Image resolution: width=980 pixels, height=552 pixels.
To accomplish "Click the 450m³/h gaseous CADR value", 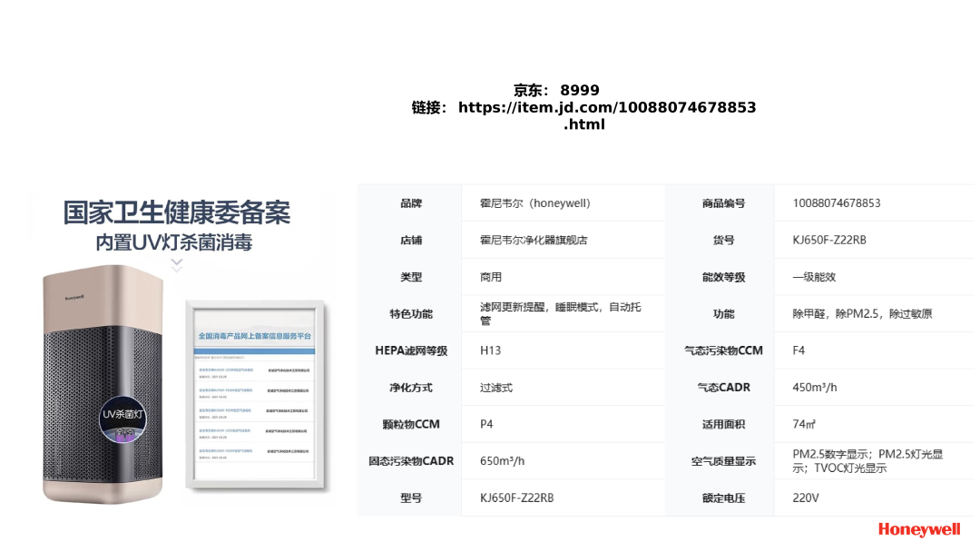I will coord(814,388).
